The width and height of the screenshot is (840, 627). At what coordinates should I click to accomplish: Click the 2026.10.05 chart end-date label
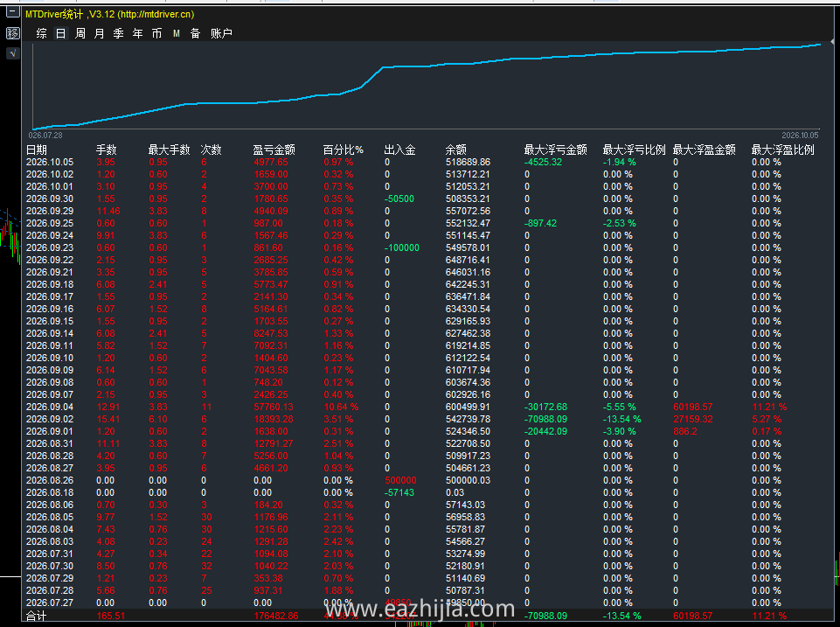pyautogui.click(x=800, y=136)
